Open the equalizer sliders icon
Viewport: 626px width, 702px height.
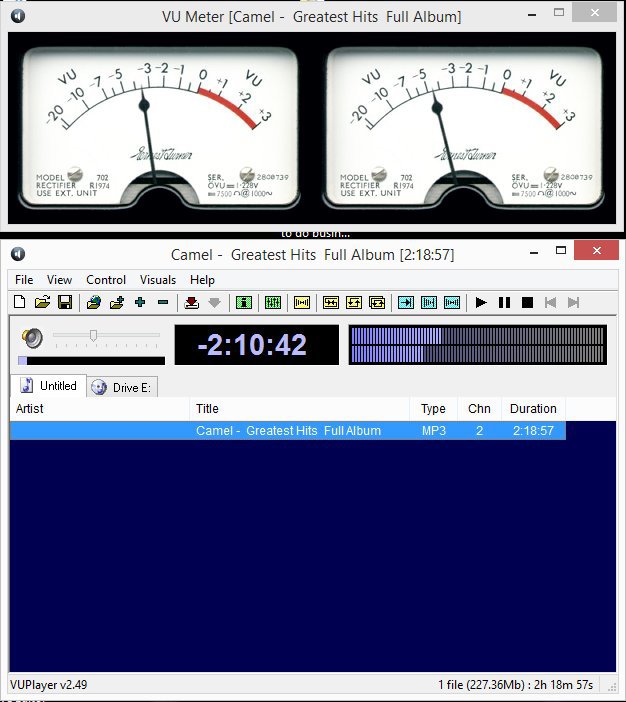[x=271, y=302]
